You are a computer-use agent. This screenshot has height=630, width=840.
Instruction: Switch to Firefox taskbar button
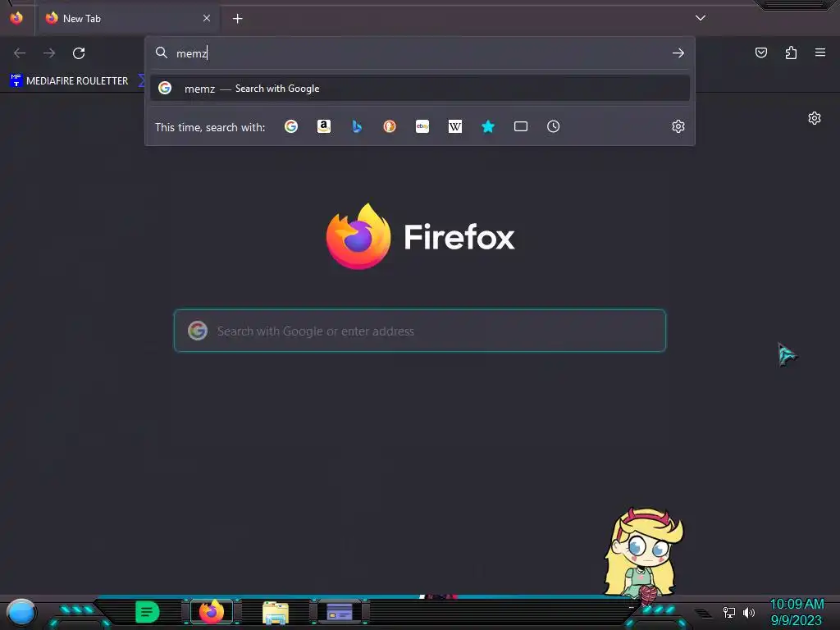212,612
